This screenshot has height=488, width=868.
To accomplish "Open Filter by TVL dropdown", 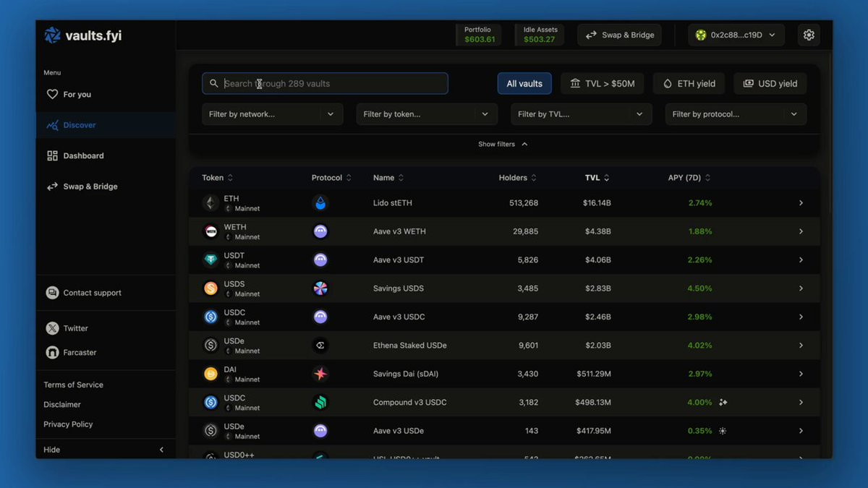I will click(581, 114).
